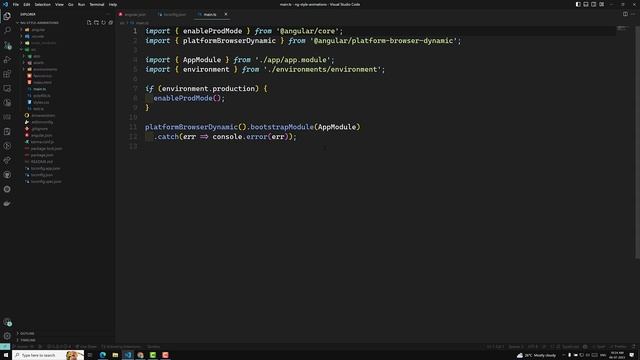Image resolution: width=640 pixels, height=360 pixels.
Task: Open .gitignore from the file tree
Action: click(40, 129)
